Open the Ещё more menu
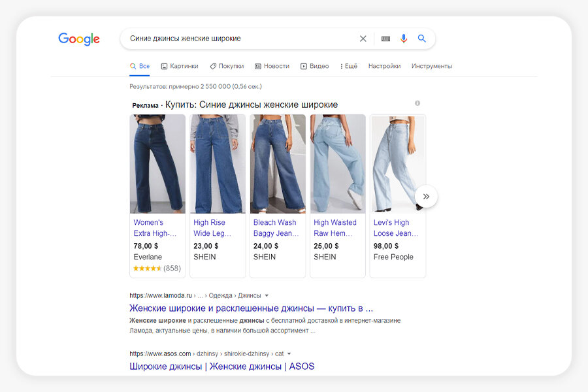This screenshot has height=392, width=588. click(349, 66)
